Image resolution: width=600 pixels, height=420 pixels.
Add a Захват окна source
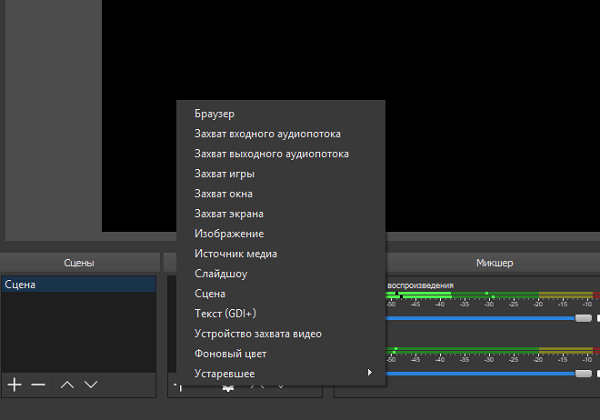223,194
